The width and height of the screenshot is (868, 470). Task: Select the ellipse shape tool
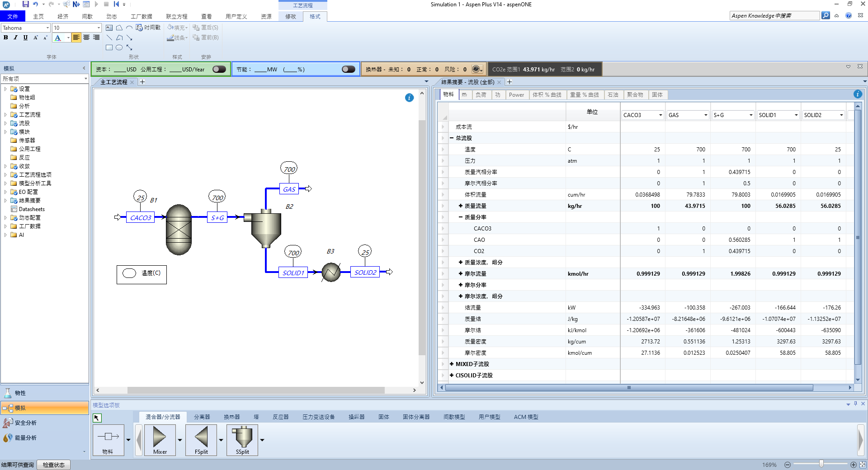click(x=119, y=47)
